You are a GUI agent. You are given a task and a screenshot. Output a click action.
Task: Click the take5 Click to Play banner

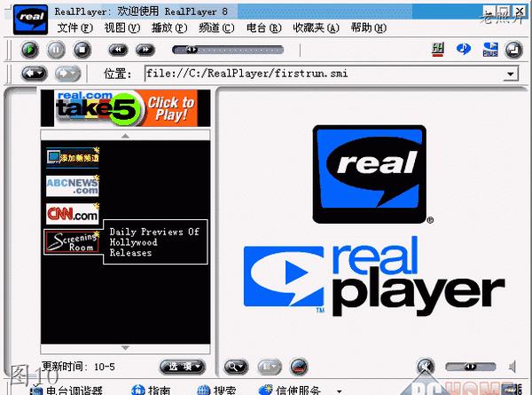[x=126, y=108]
